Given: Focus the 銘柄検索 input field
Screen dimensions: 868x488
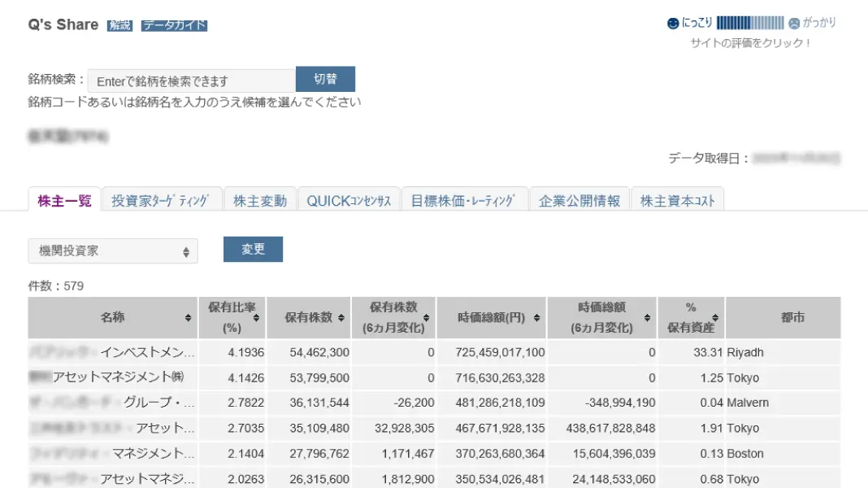Looking at the screenshot, I should [192, 81].
